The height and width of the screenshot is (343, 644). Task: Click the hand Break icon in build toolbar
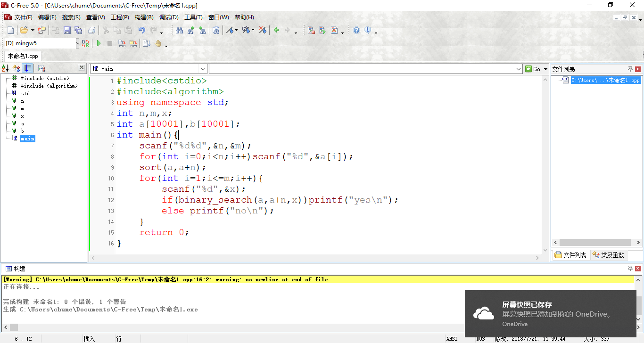coord(158,43)
